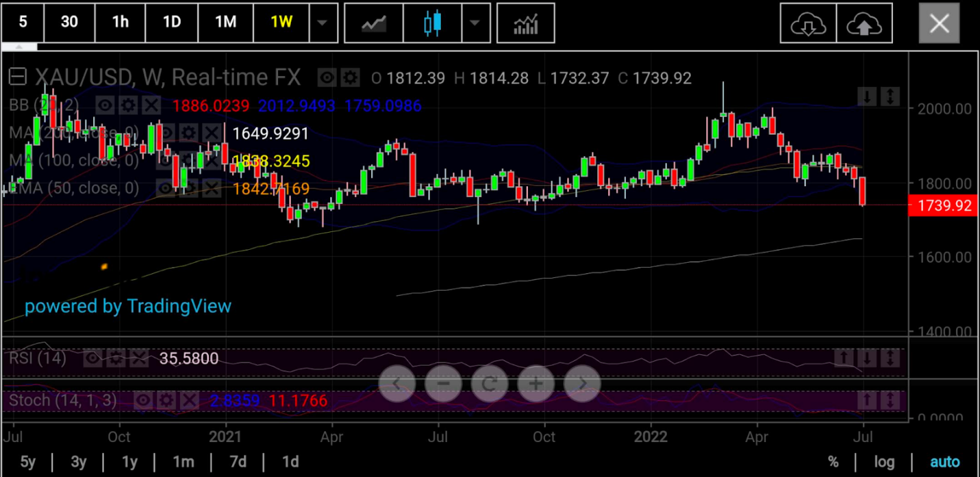Toggle visibility eye for XAU/USD series
This screenshot has height=477, width=980.
[x=327, y=78]
